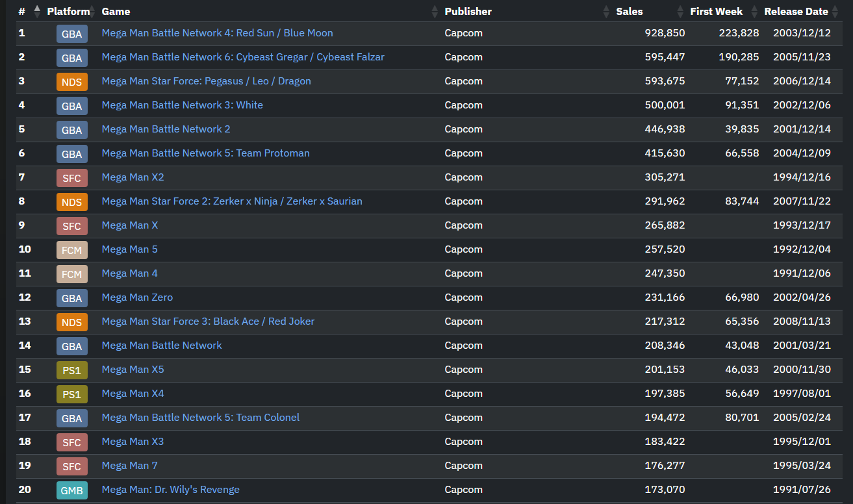This screenshot has height=504, width=853.
Task: Open Star Force 2: Zerker x Ninja link
Action: tap(232, 201)
